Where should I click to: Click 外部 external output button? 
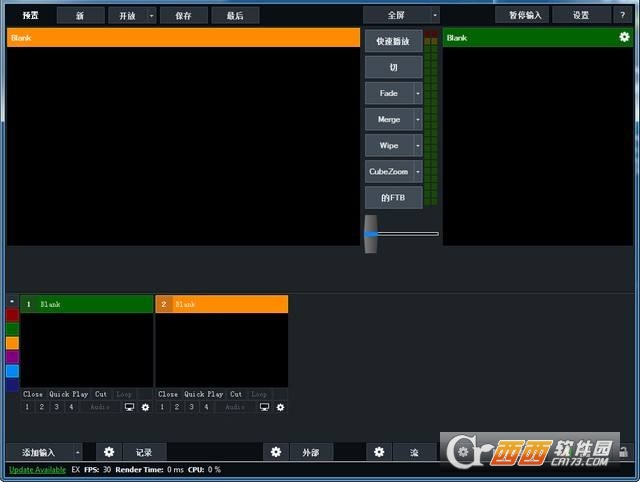click(x=311, y=452)
